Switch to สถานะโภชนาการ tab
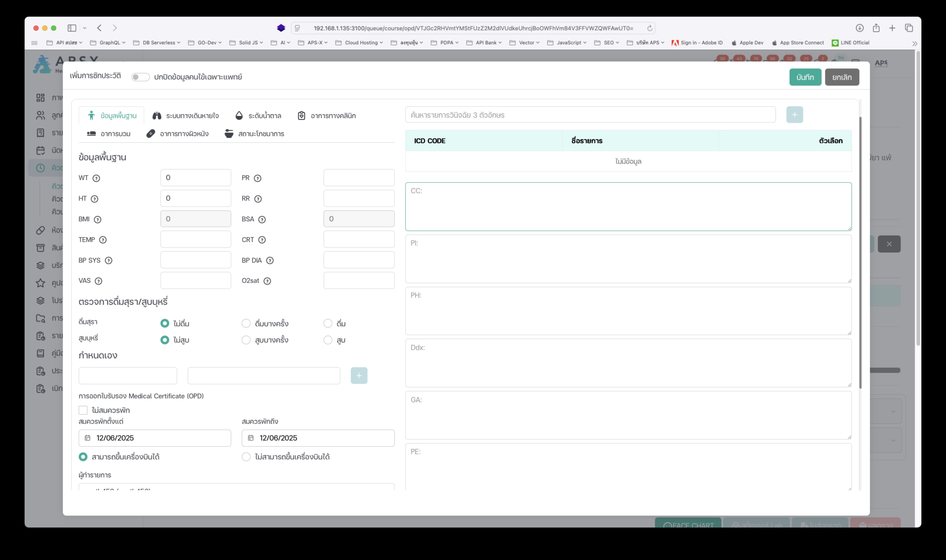Screen dimensions: 946x560 tap(254, 134)
